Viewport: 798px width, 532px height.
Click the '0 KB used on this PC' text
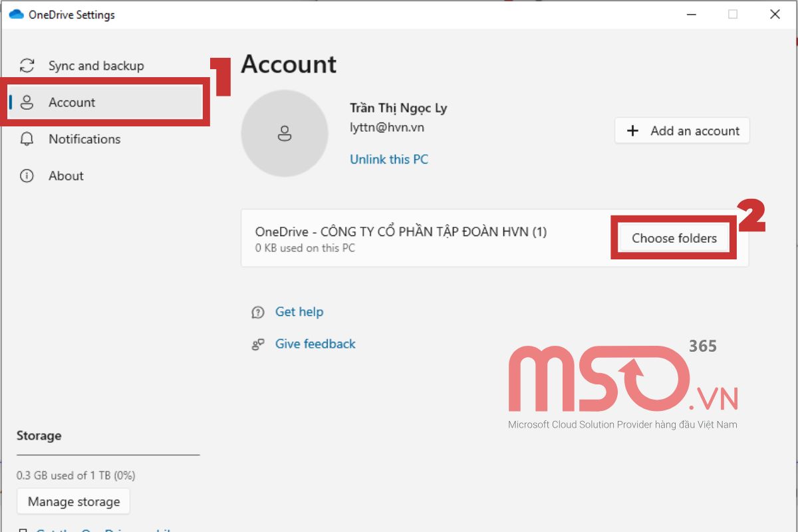click(x=305, y=248)
